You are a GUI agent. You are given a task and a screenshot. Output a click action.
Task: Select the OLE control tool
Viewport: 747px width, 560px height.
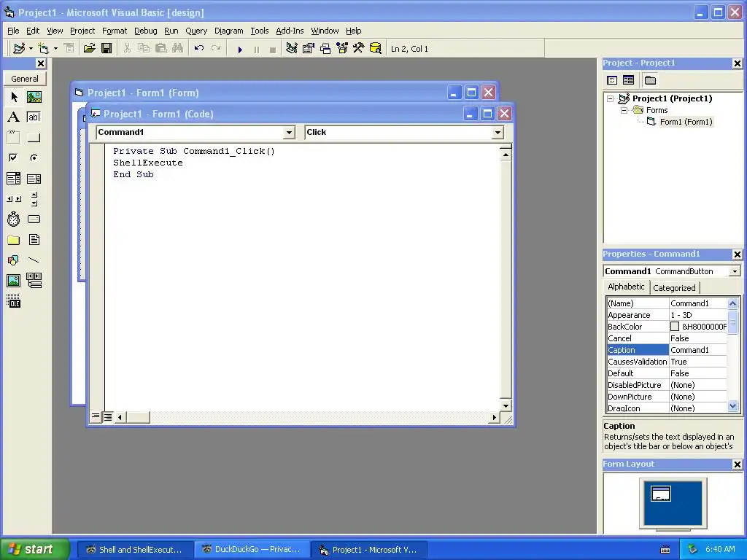[x=14, y=301]
